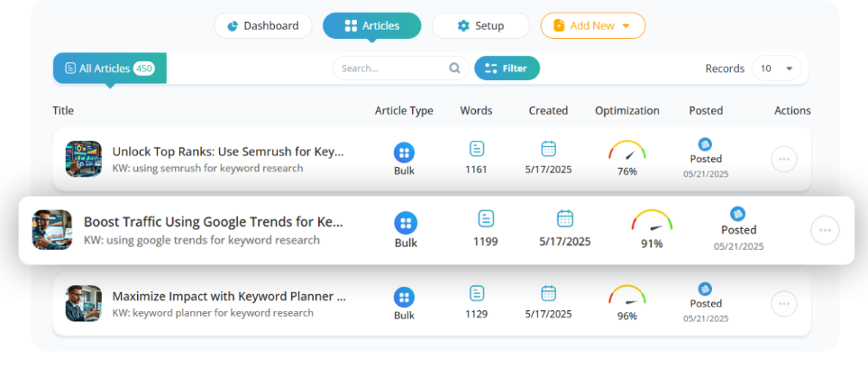Click the 1199 words document icon
868x368 pixels.
point(486,218)
